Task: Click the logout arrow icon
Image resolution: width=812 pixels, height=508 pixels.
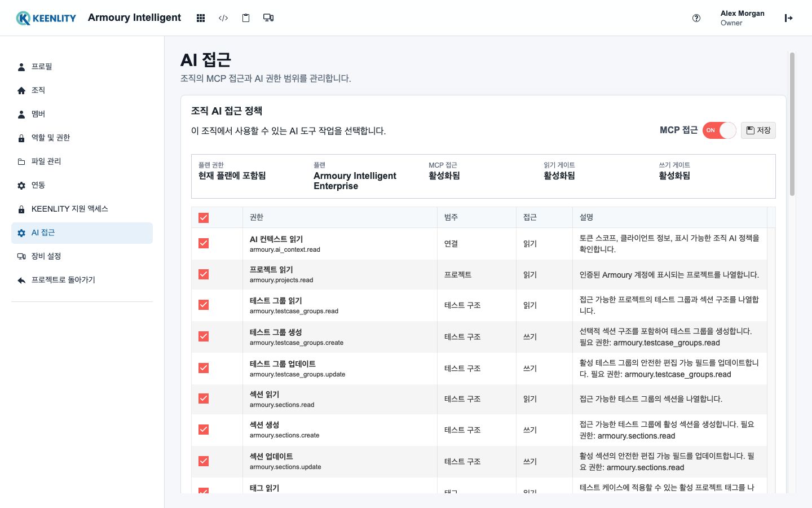Action: coord(789,18)
